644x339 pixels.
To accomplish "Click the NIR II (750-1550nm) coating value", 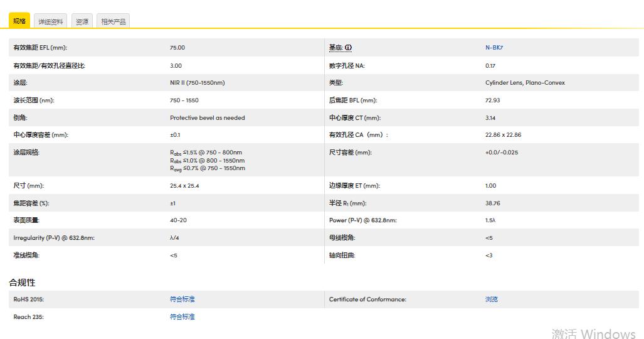I will tap(197, 83).
